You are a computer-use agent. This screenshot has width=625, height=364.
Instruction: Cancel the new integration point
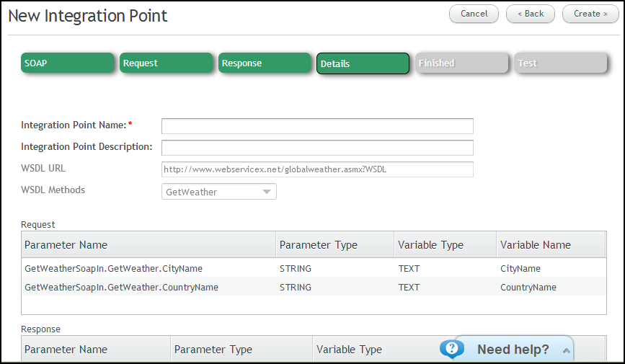tap(474, 14)
